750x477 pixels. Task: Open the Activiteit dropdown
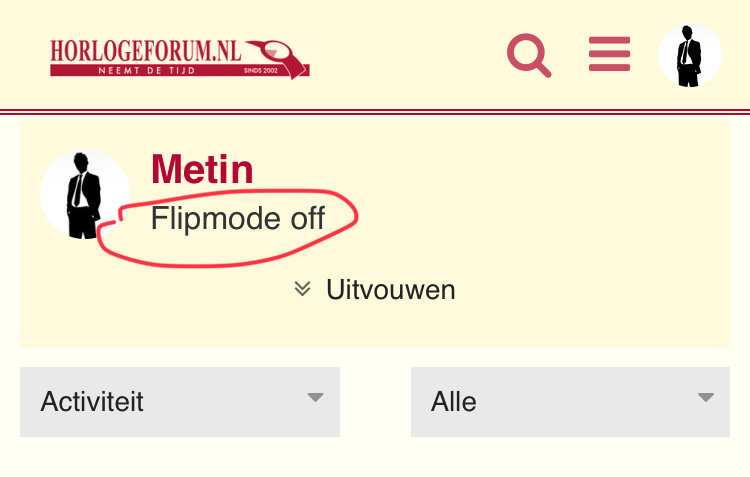[180, 402]
